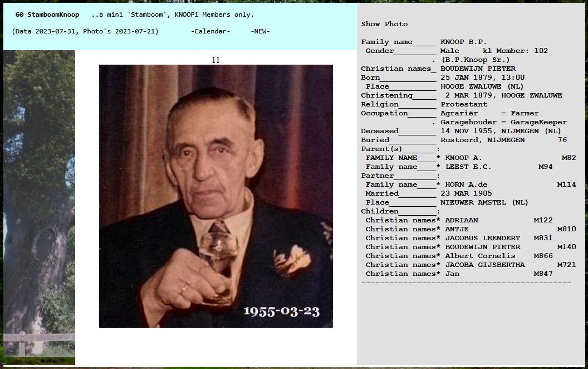Select child JACOBUS LEENDERT entry M831
588x369 pixels.
point(482,238)
